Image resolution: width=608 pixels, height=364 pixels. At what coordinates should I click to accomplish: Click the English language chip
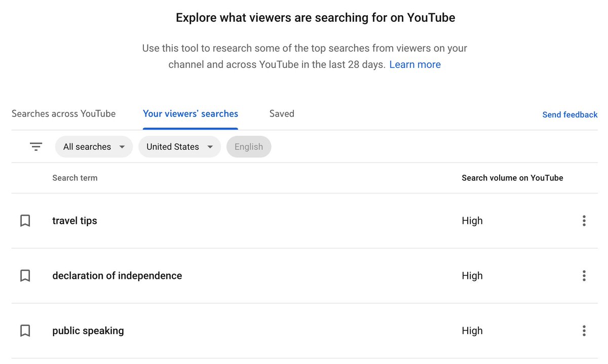[249, 147]
